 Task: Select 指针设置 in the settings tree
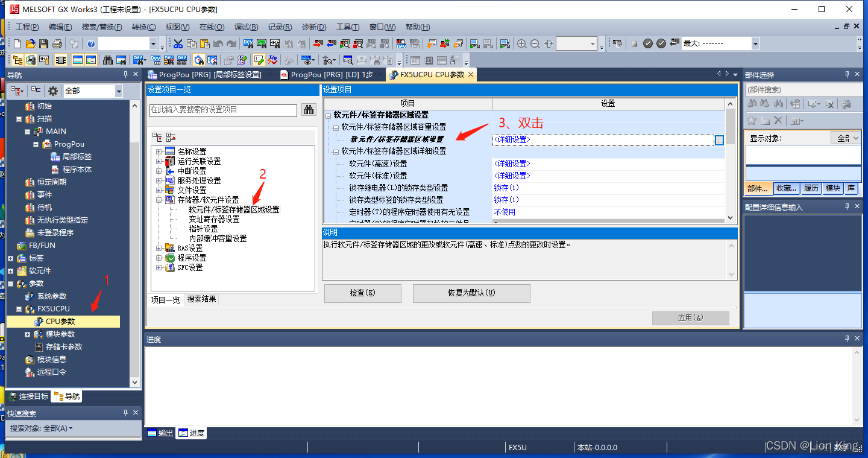[203, 229]
